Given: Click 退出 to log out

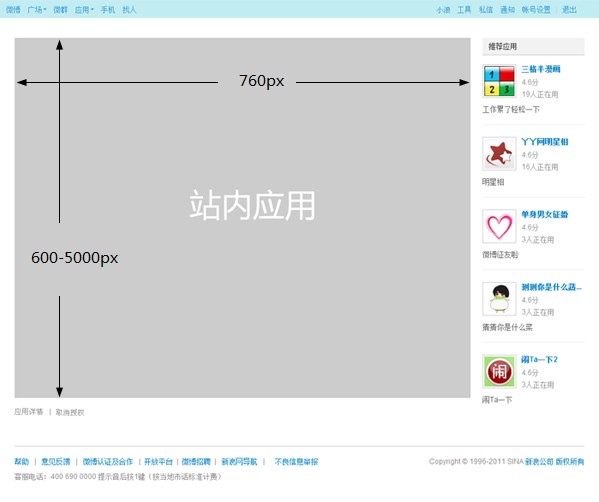Looking at the screenshot, I should pyautogui.click(x=569, y=10).
